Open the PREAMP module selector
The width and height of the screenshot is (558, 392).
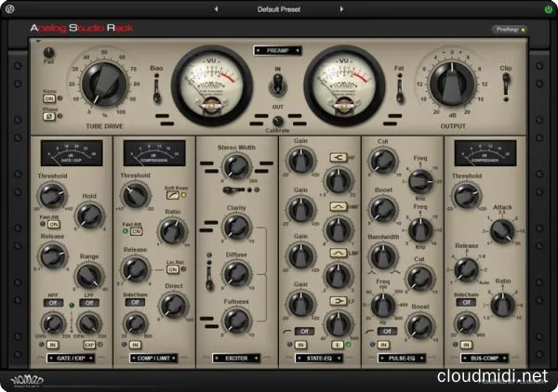(x=279, y=50)
